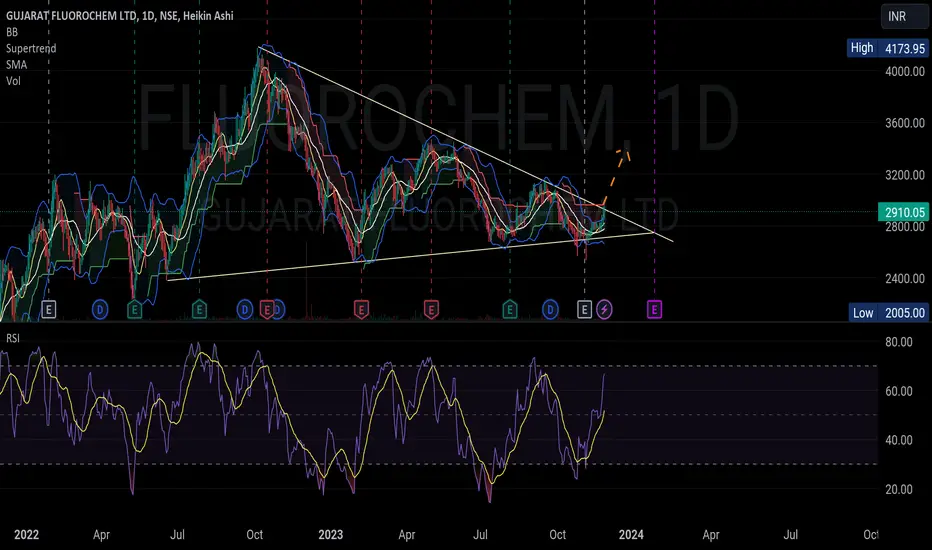Click the current price tag 2910.05
The width and height of the screenshot is (932, 550).
903,212
